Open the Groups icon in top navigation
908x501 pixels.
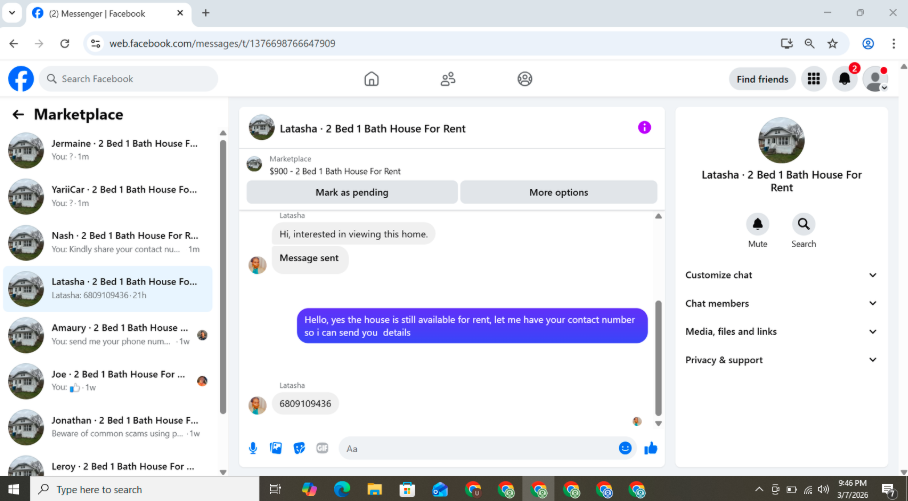click(x=525, y=79)
